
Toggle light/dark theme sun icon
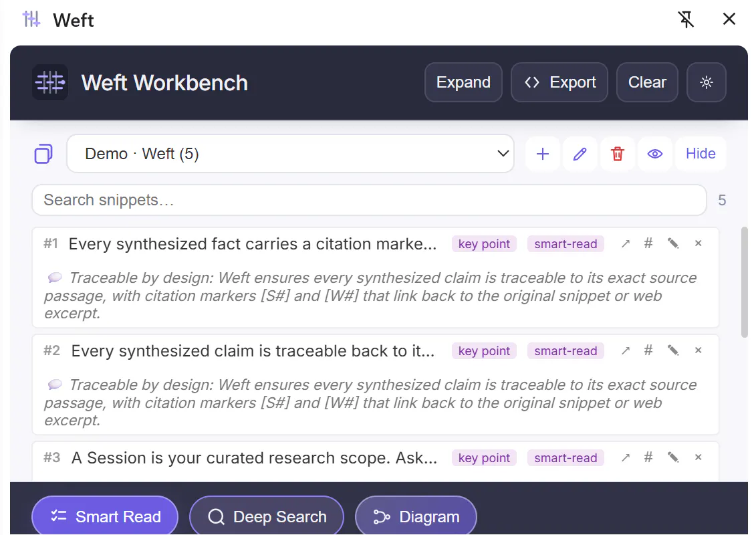click(x=707, y=82)
